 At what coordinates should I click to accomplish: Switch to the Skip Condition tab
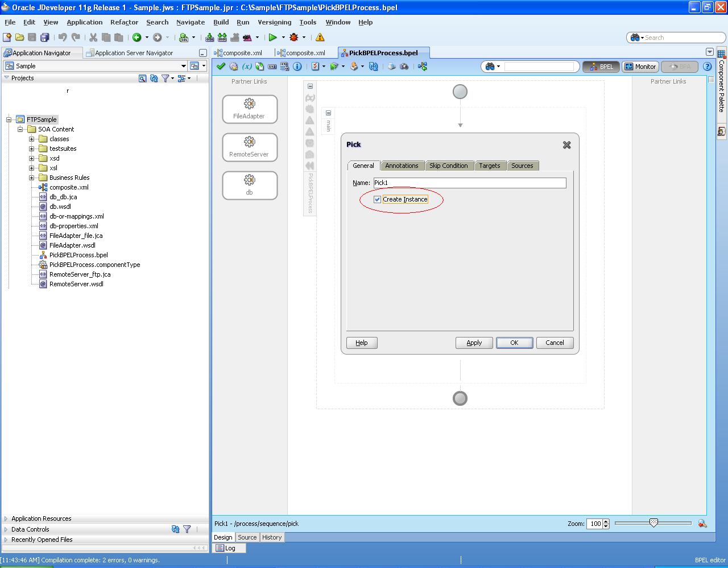449,166
